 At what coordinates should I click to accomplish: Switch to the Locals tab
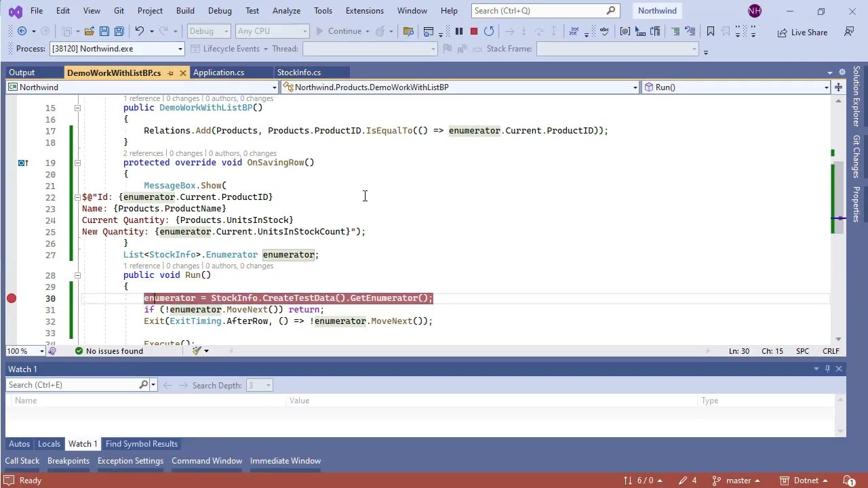tap(49, 444)
